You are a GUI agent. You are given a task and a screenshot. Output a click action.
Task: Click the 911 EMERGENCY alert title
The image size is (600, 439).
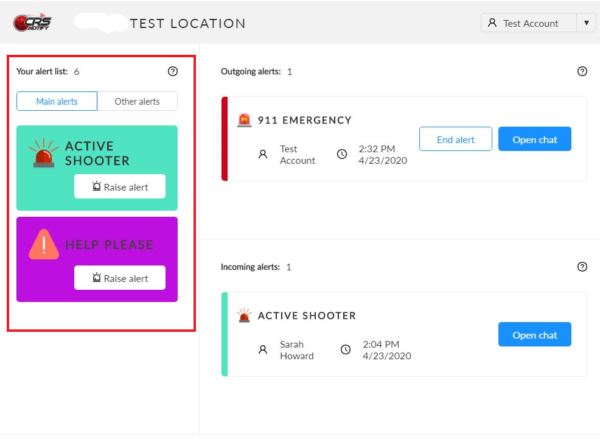tap(305, 120)
